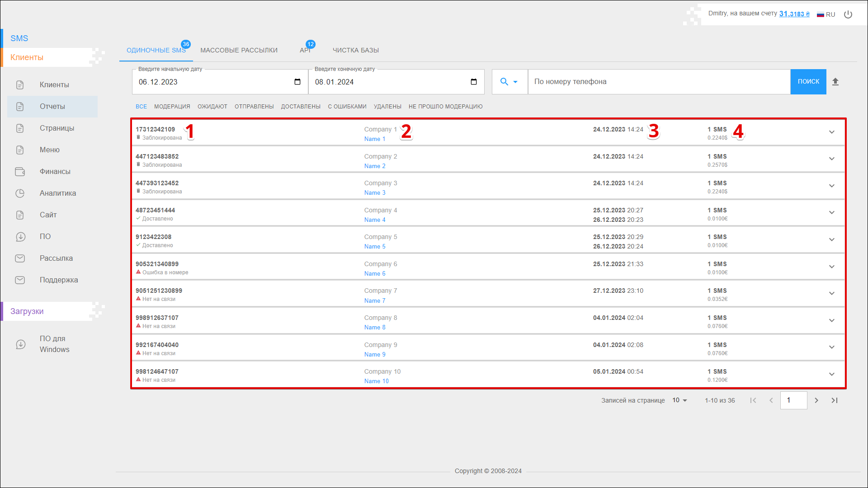
Task: Open Поддержка envelope icon in sidebar
Action: point(20,280)
